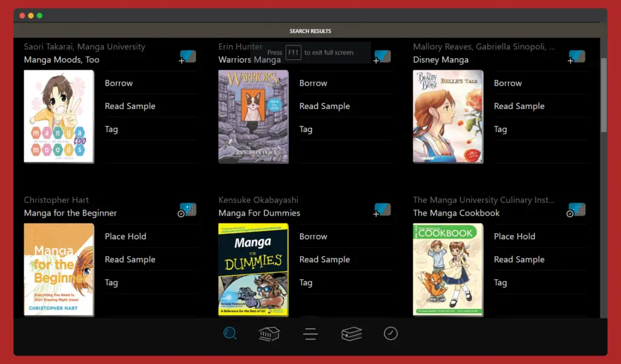Screen dimensions: 621x364
Task: Click the wait-list icon for The Manga Cookbook
Action: (x=576, y=210)
